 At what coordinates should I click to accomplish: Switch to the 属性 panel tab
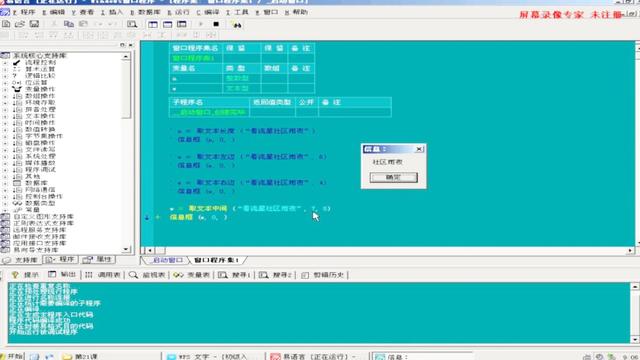(97, 260)
